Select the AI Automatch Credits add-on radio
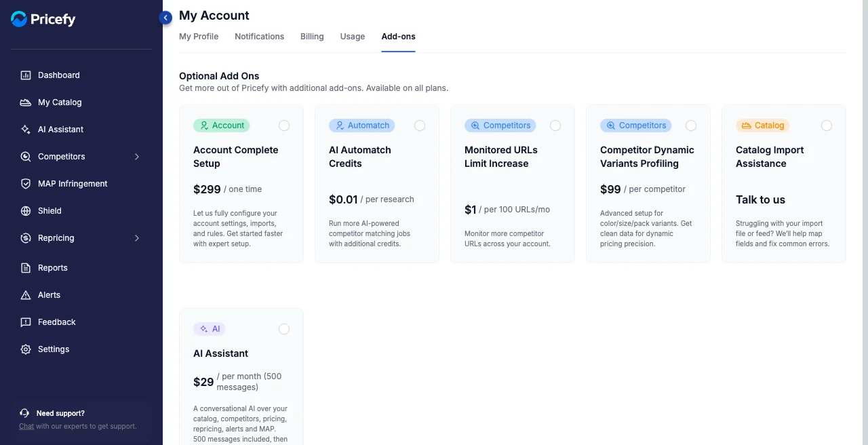 click(420, 125)
